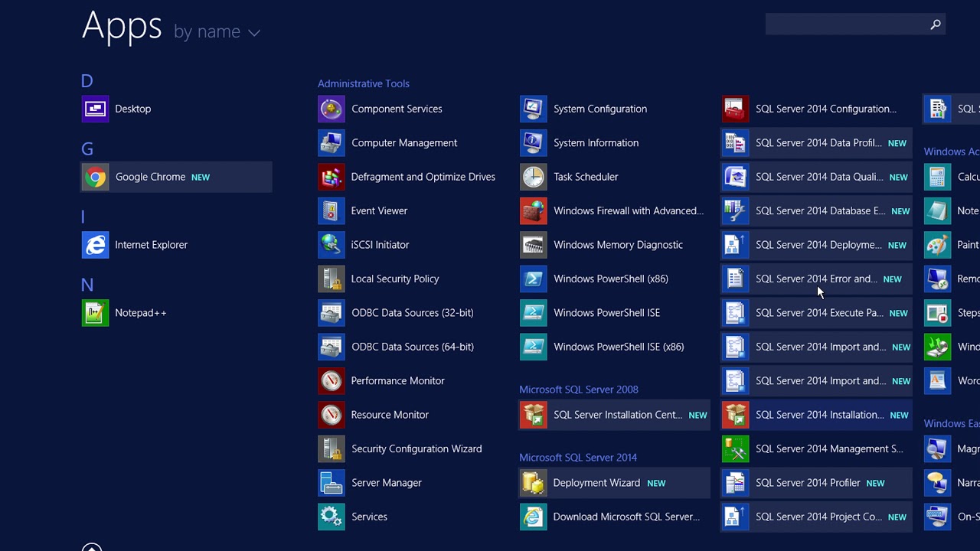Select the Administrative Tools group header
This screenshot has width=980, height=551.
pos(364,83)
